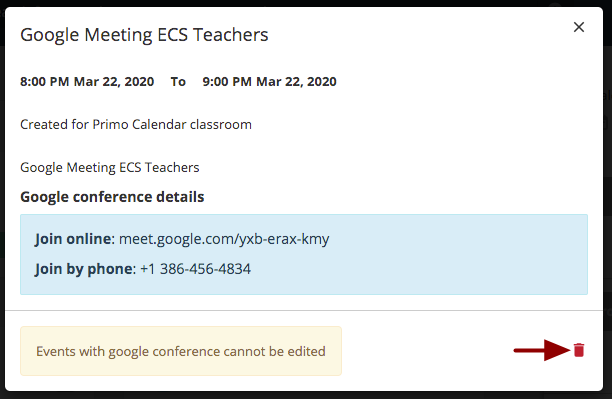Close the event details dialog
Viewport: 612px width, 399px height.
click(579, 27)
